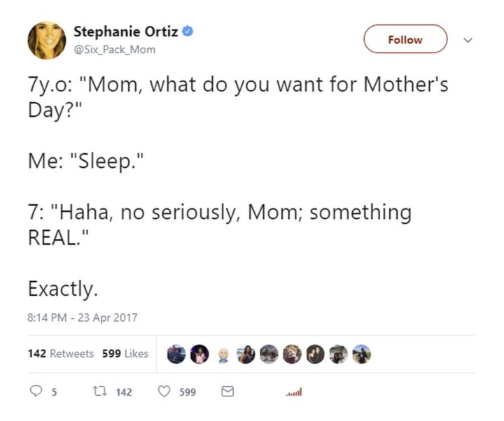
Task: Select the bald cartoon emoji liker avatar
Action: (223, 355)
